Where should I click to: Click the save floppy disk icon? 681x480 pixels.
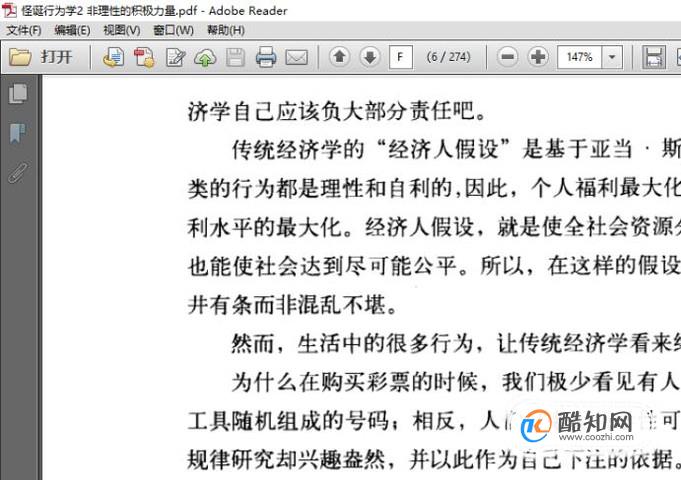(235, 57)
